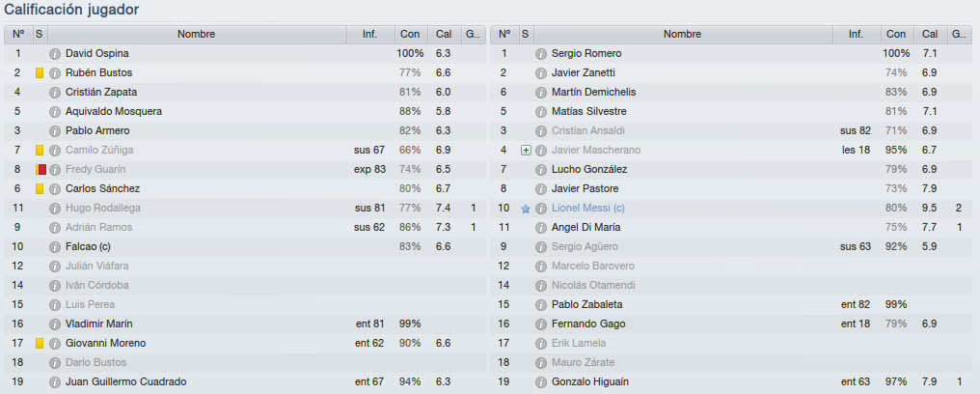Open info icon beside Sergio Romero
This screenshot has width=980, height=394.
coord(541,54)
